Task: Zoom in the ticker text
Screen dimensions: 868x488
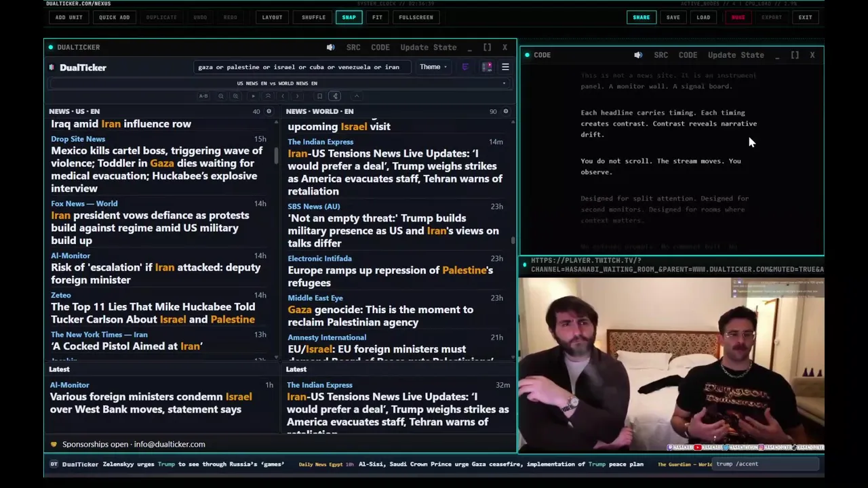Action: (x=235, y=96)
